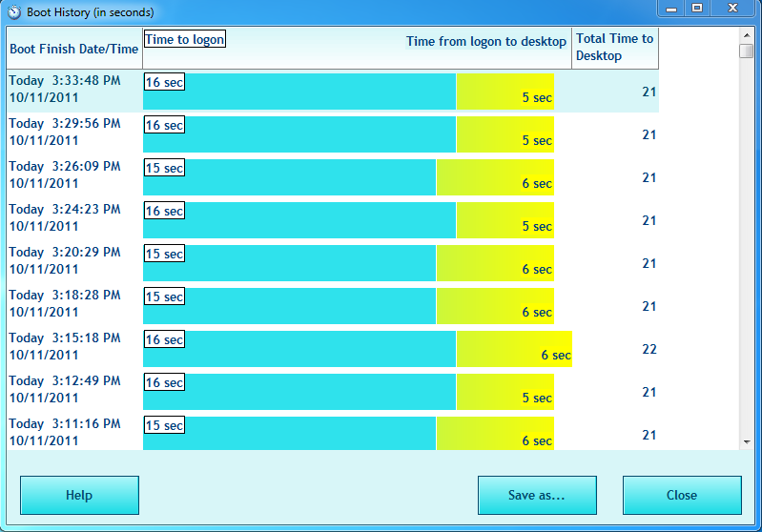Click 15 sec label in 3:18:28 row
Image resolution: width=762 pixels, height=532 pixels.
click(164, 297)
